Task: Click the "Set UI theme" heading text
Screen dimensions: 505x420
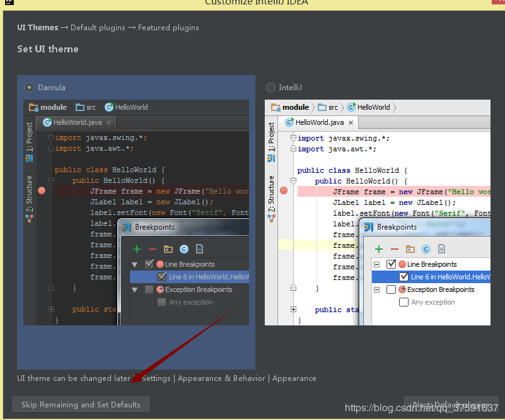Action: point(48,49)
